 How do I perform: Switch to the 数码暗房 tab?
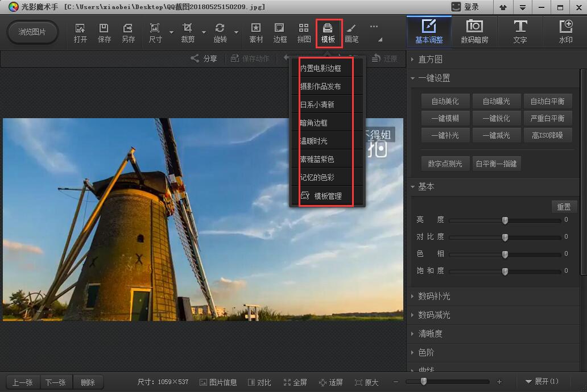[x=474, y=32]
